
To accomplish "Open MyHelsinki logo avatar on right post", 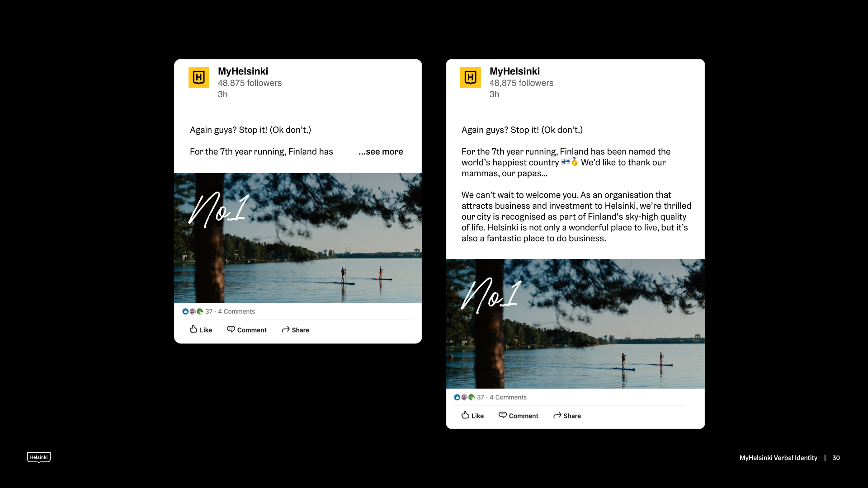I will (x=471, y=78).
